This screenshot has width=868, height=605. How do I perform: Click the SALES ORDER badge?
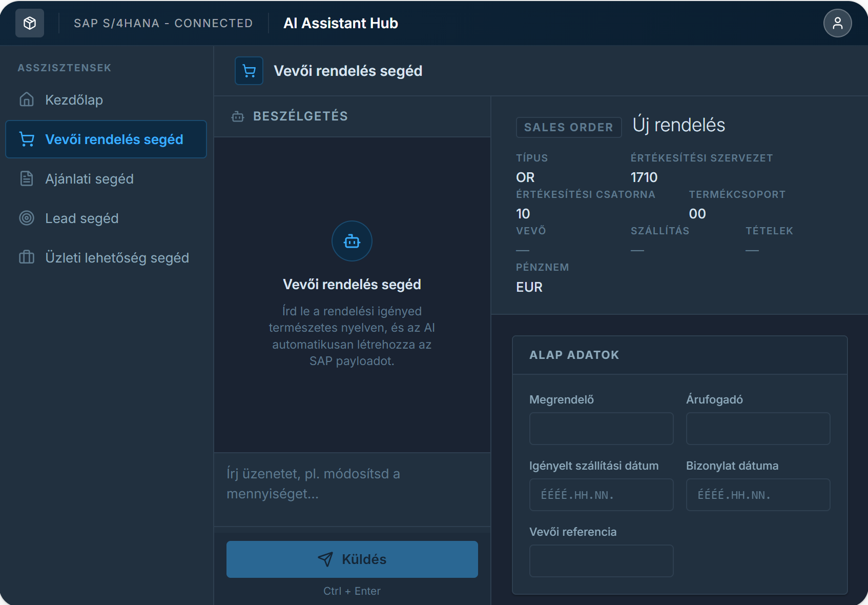[x=569, y=127]
